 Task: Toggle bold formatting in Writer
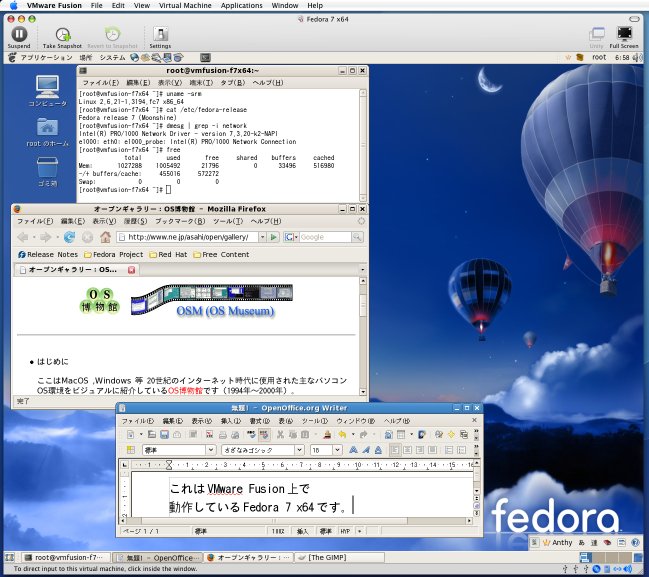pos(353,450)
